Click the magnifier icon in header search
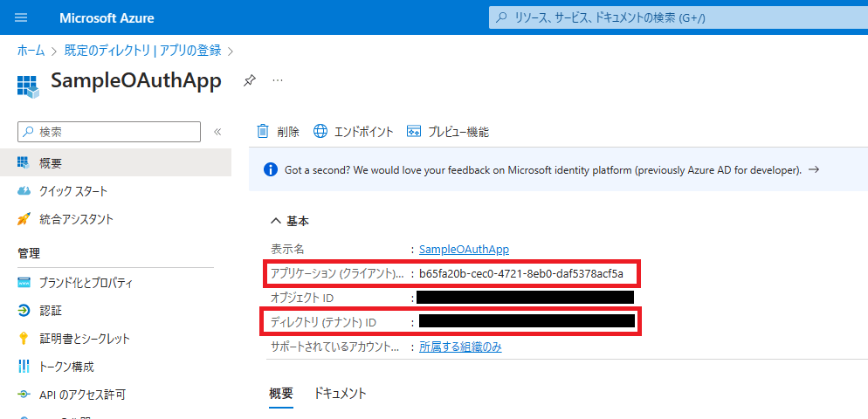This screenshot has width=868, height=419. [x=501, y=17]
